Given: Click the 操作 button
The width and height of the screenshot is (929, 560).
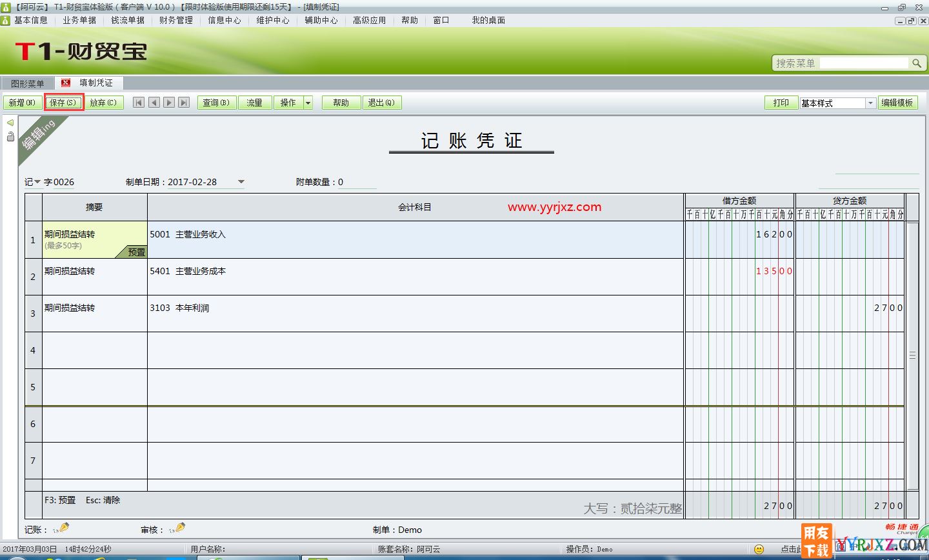Looking at the screenshot, I should [x=288, y=103].
